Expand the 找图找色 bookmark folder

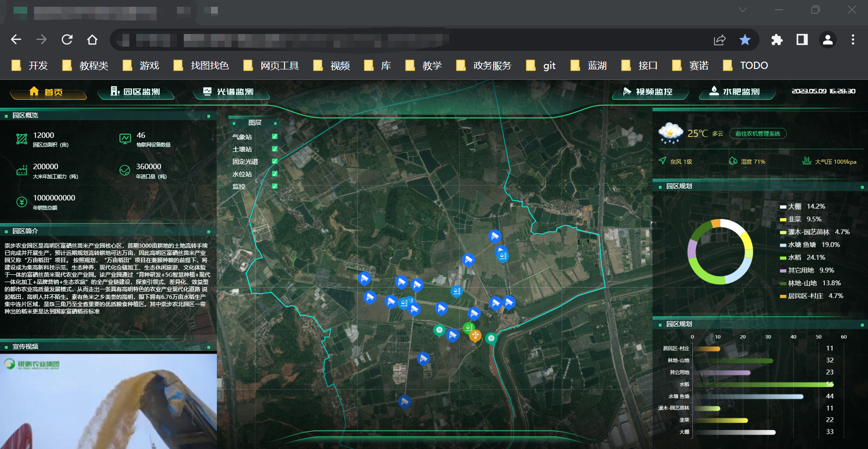point(201,66)
